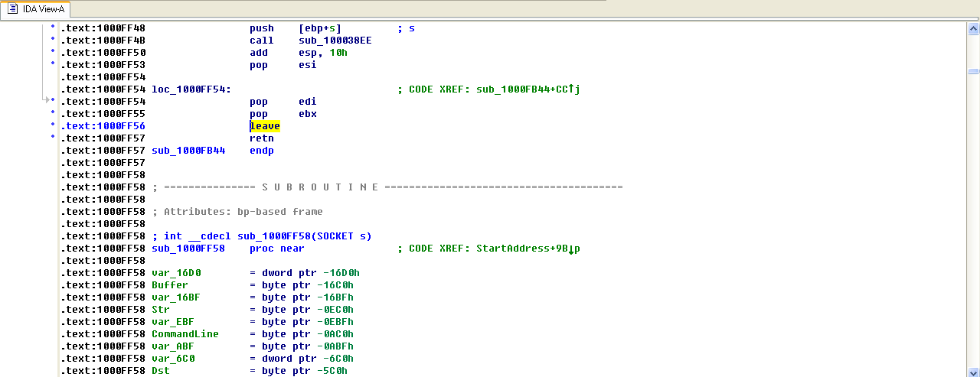Click the -5C0h offset value
The width and height of the screenshot is (980, 377).
click(332, 371)
